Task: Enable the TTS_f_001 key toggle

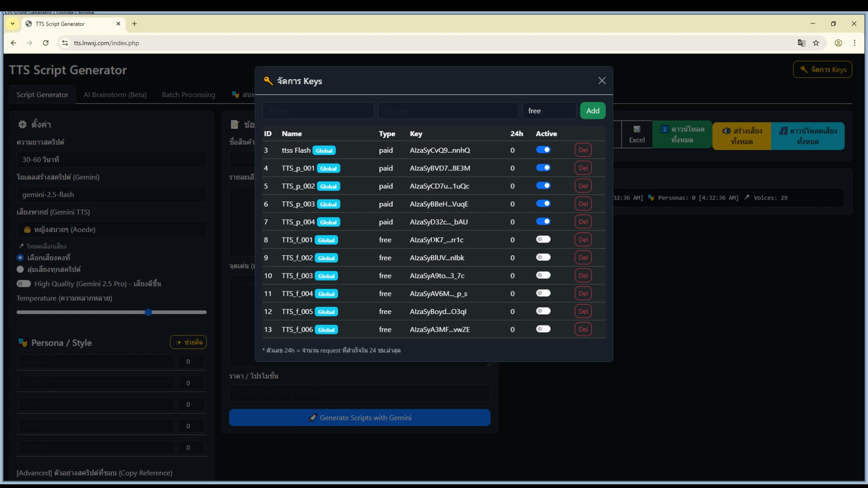Action: click(543, 239)
